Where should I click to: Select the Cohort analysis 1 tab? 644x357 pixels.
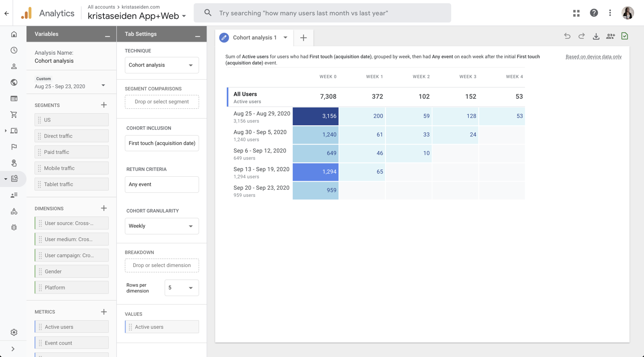coord(254,38)
